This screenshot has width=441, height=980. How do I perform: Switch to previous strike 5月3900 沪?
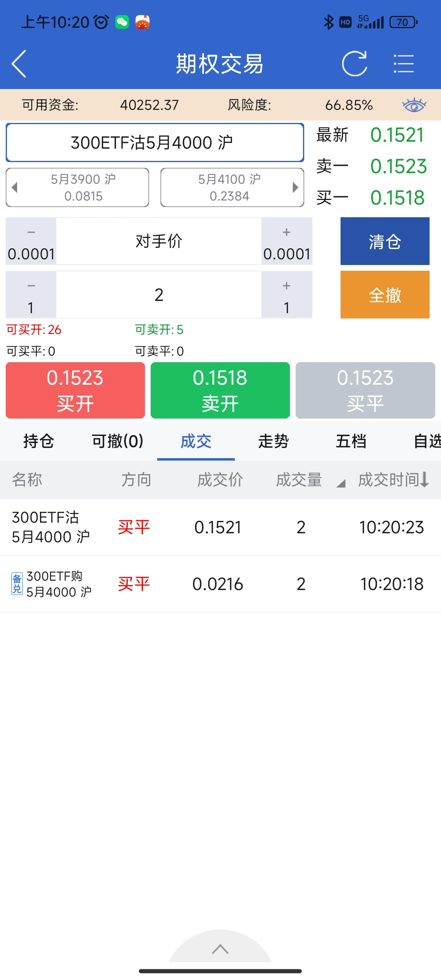(x=78, y=187)
